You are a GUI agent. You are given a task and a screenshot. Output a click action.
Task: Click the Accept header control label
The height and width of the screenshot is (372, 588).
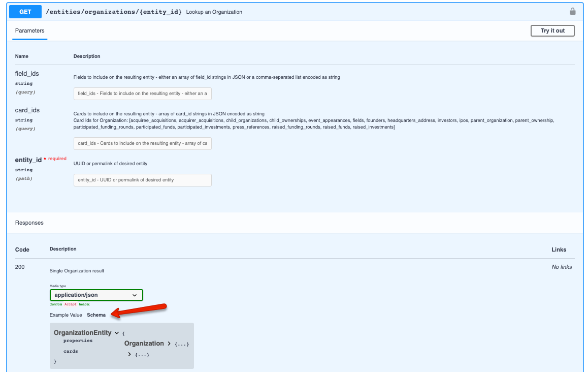(70, 304)
